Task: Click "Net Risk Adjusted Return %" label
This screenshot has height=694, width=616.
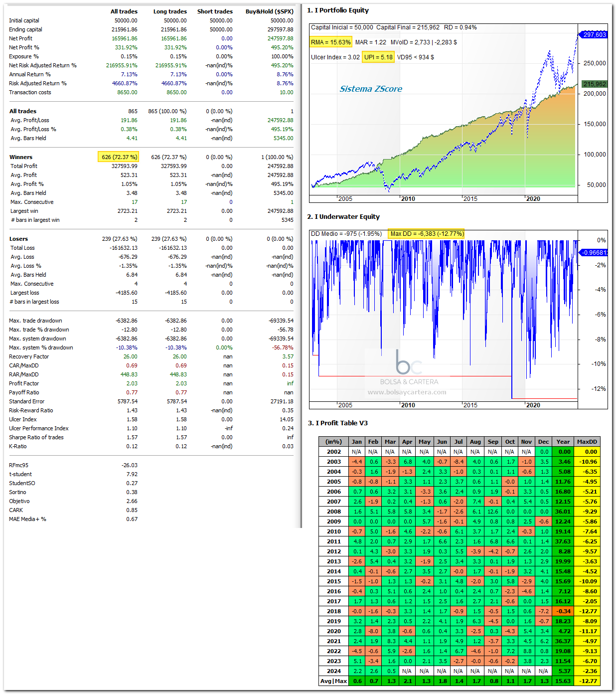Action: (x=43, y=65)
